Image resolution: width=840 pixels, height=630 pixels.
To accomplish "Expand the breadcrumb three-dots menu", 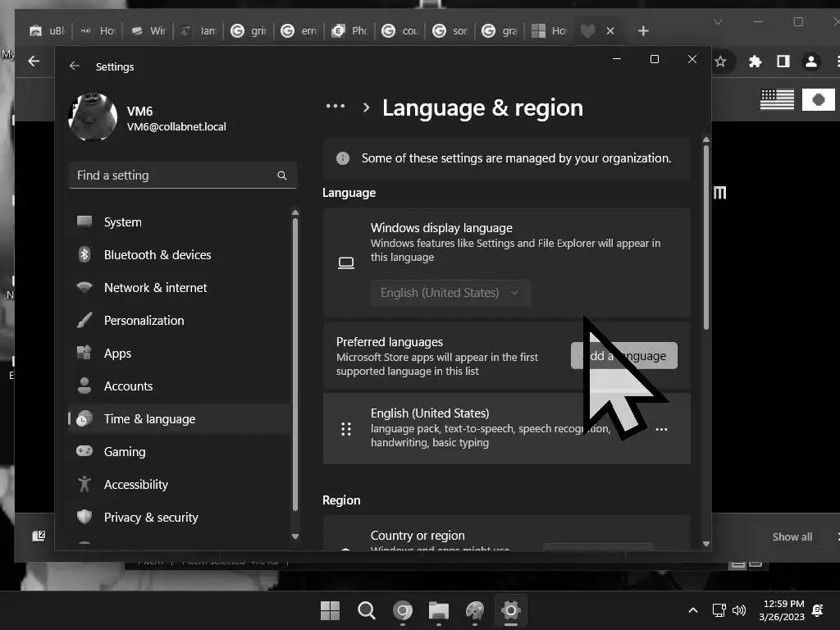I will pyautogui.click(x=336, y=107).
